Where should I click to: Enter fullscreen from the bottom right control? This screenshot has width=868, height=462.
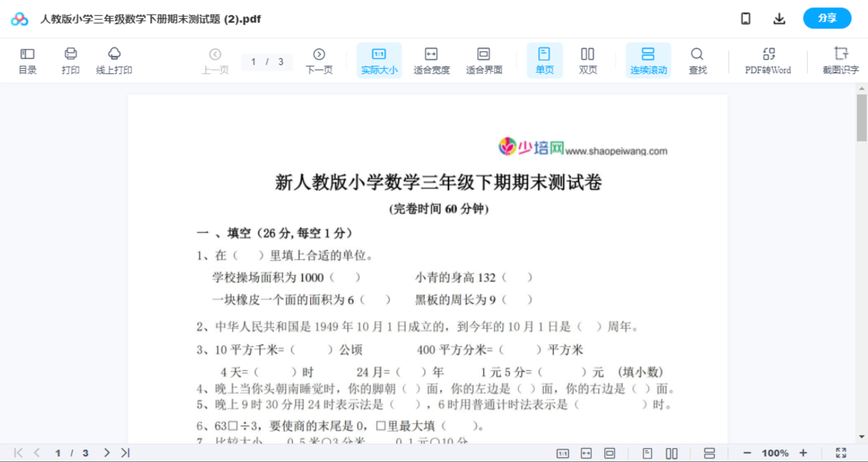pos(841,452)
